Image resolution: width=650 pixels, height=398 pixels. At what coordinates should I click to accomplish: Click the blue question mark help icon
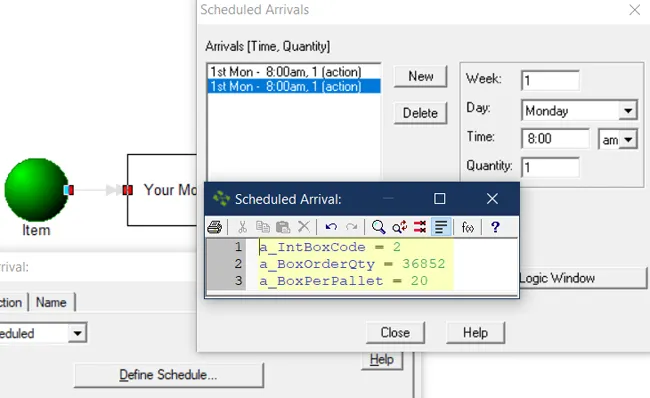495,227
